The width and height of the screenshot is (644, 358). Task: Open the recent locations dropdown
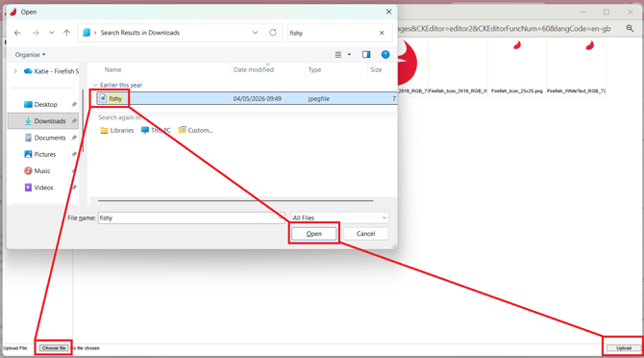coord(51,33)
